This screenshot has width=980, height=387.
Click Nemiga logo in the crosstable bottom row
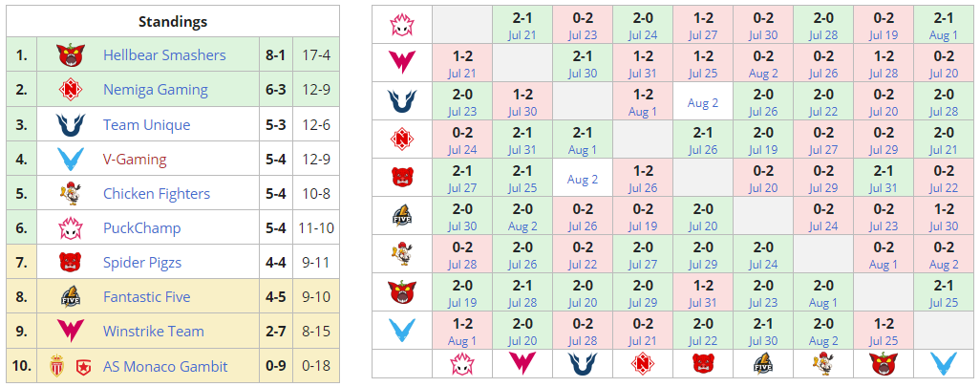coord(642,363)
